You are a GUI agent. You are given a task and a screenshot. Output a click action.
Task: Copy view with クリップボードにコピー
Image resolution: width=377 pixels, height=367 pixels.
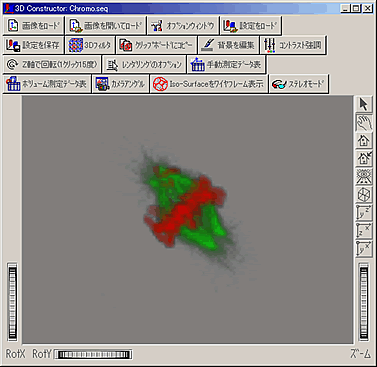156,45
